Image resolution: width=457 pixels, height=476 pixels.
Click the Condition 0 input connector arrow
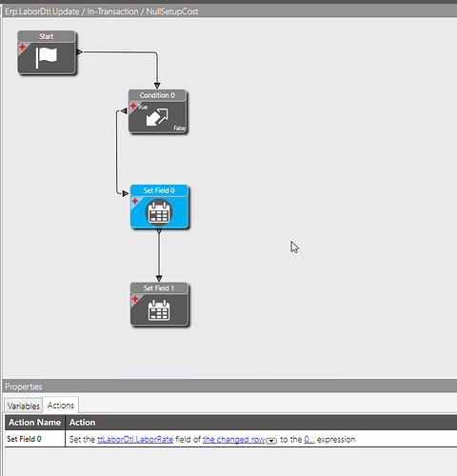(x=157, y=86)
